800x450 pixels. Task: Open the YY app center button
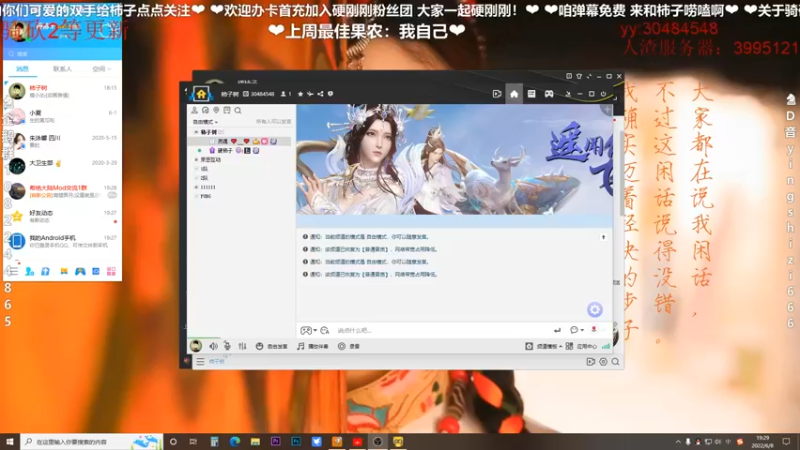point(581,346)
